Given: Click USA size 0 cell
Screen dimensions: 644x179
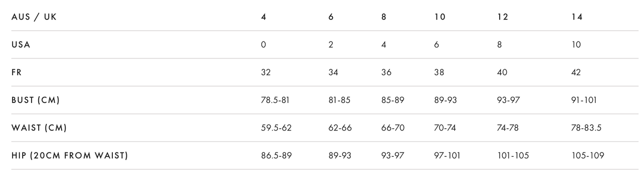Looking at the screenshot, I should [x=263, y=45].
